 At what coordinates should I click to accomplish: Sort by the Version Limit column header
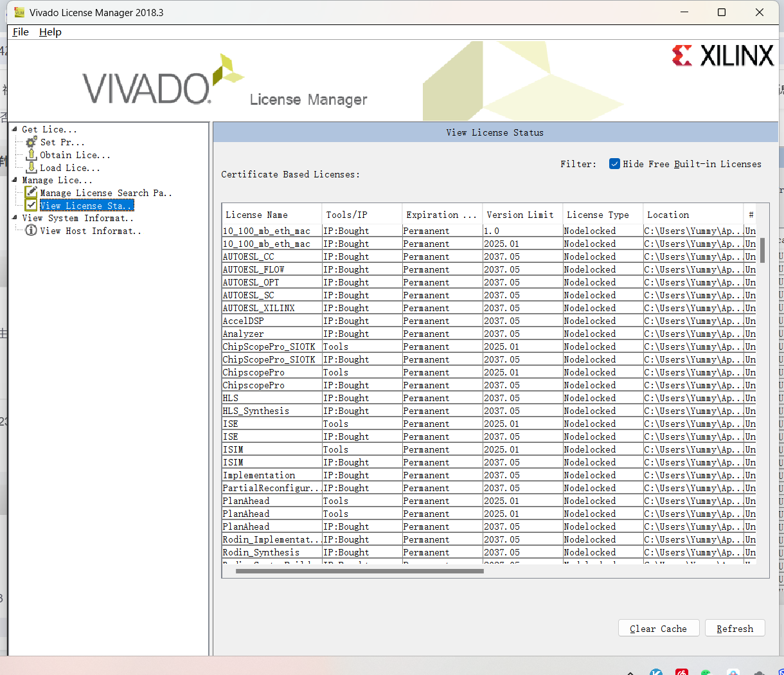(x=522, y=215)
